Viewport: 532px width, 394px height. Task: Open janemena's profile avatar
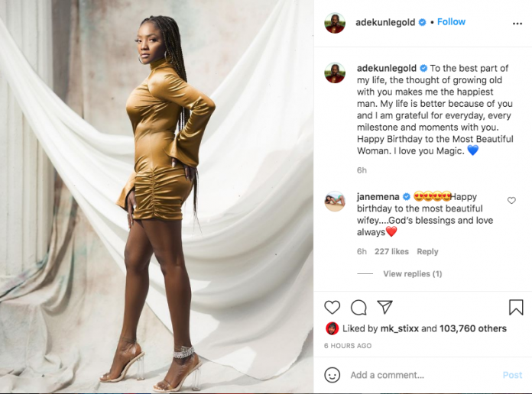(335, 201)
